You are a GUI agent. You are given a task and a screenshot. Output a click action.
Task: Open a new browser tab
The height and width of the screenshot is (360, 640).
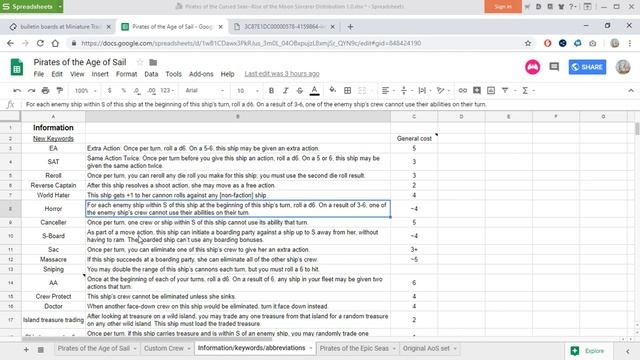click(x=350, y=27)
